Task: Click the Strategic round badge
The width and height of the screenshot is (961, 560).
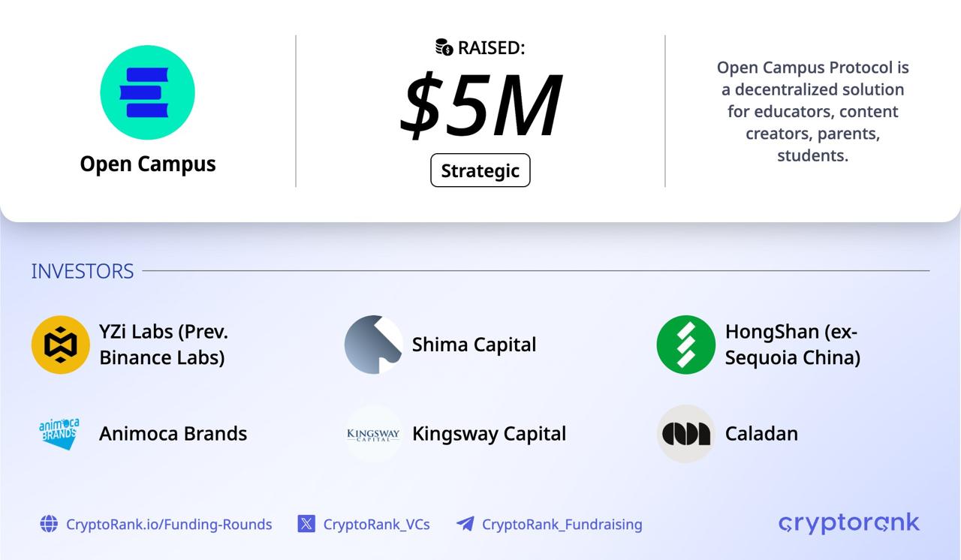Action: pos(480,170)
